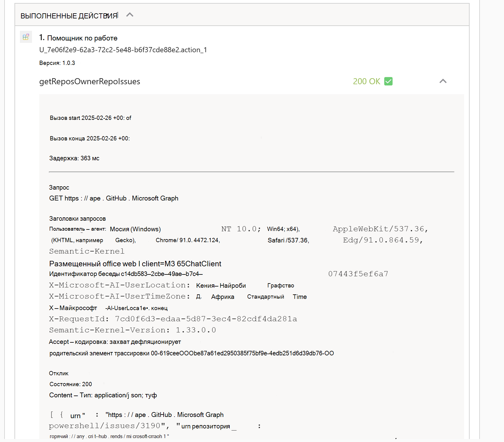Image resolution: width=504 pixels, height=442 pixels.
Task: Open the getReposOwnerRepoIssues action header
Action: click(x=90, y=81)
